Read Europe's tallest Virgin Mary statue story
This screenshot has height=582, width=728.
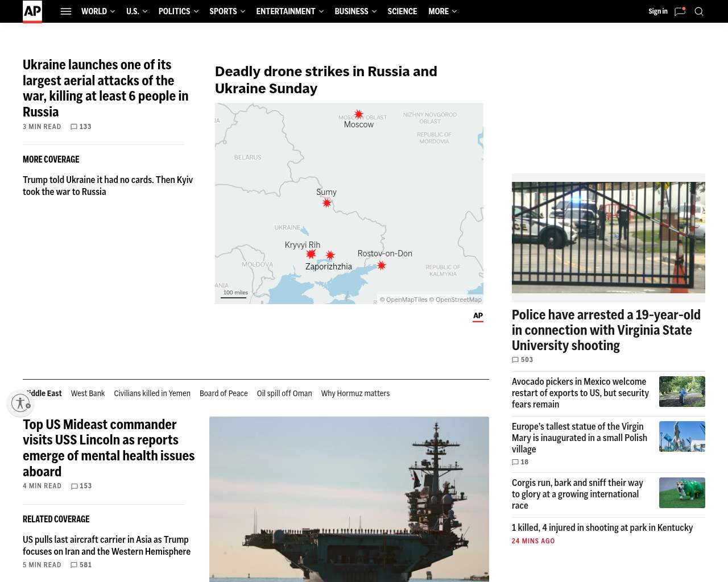580,438
